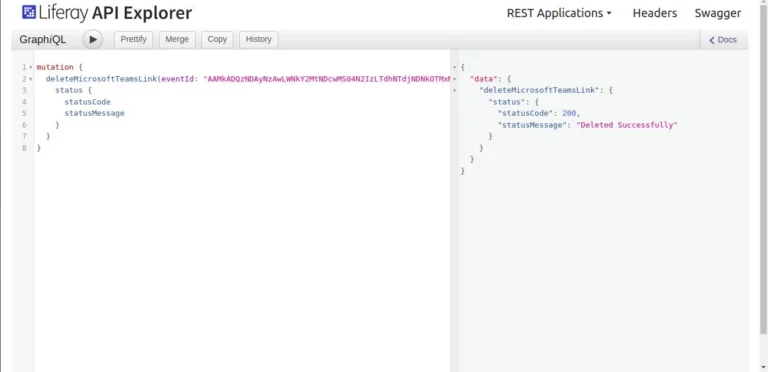Click "status {" on line 3 of the query

73,90
